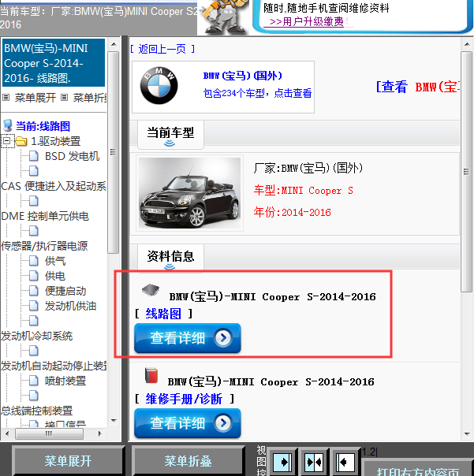Select 发动机自动起动停止装置 tree item
Screen dimensions: 474x476
(54, 366)
